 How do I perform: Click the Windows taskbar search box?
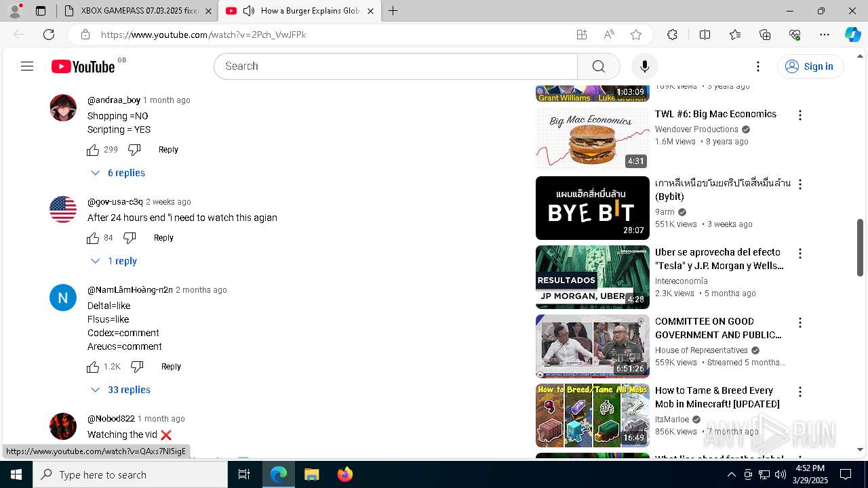[130, 474]
